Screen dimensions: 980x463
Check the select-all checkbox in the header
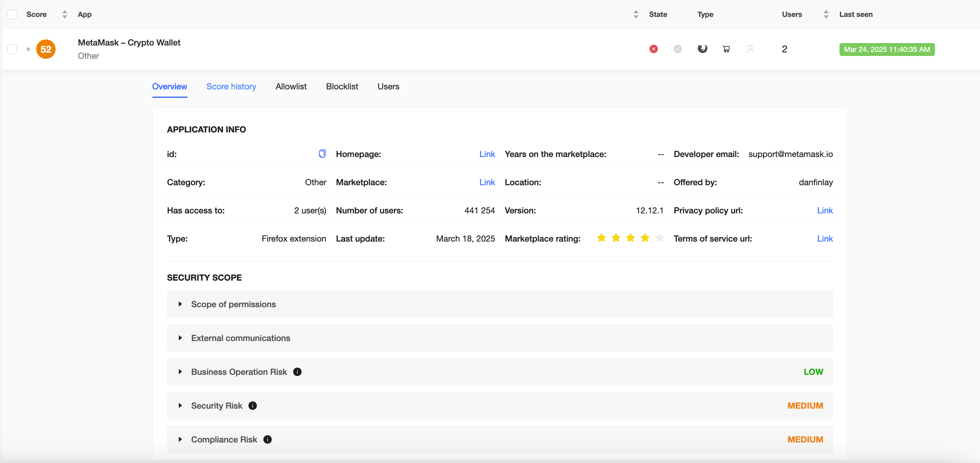point(12,14)
